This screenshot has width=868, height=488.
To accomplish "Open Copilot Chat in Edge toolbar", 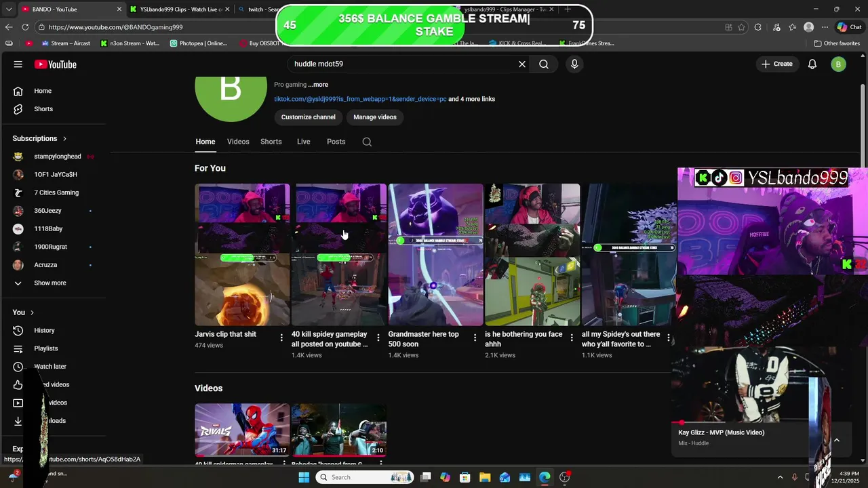I will pos(849,27).
